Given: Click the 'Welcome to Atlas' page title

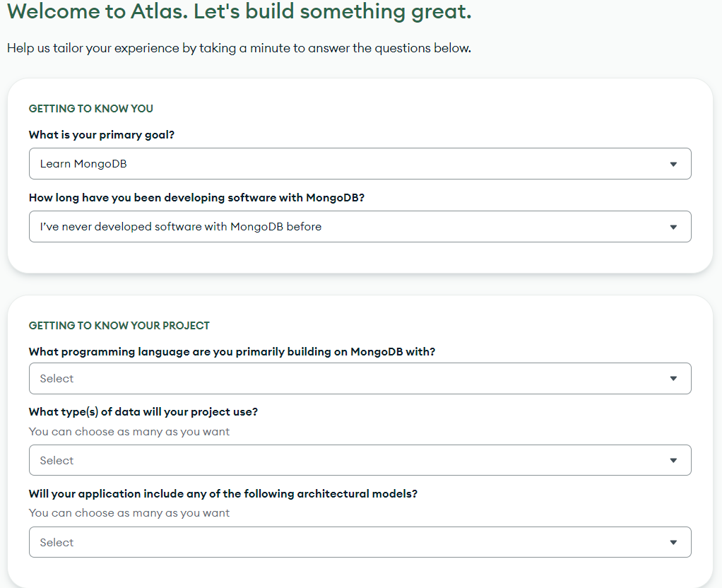Looking at the screenshot, I should 239,11.
